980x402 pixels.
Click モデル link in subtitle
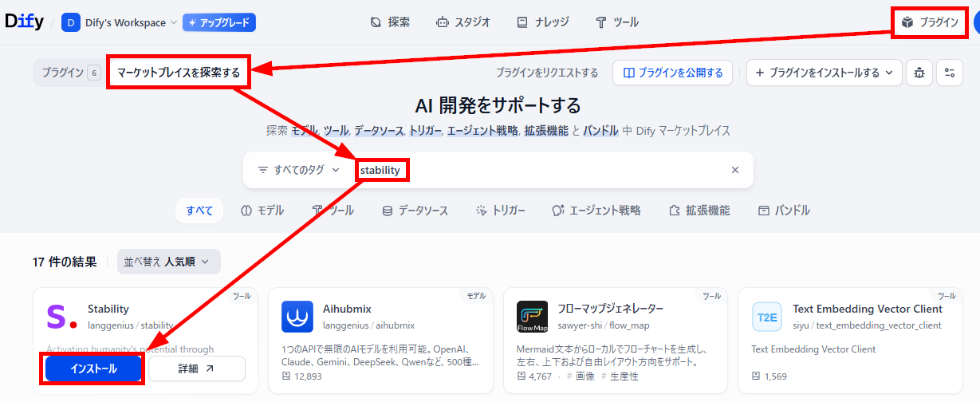[305, 130]
